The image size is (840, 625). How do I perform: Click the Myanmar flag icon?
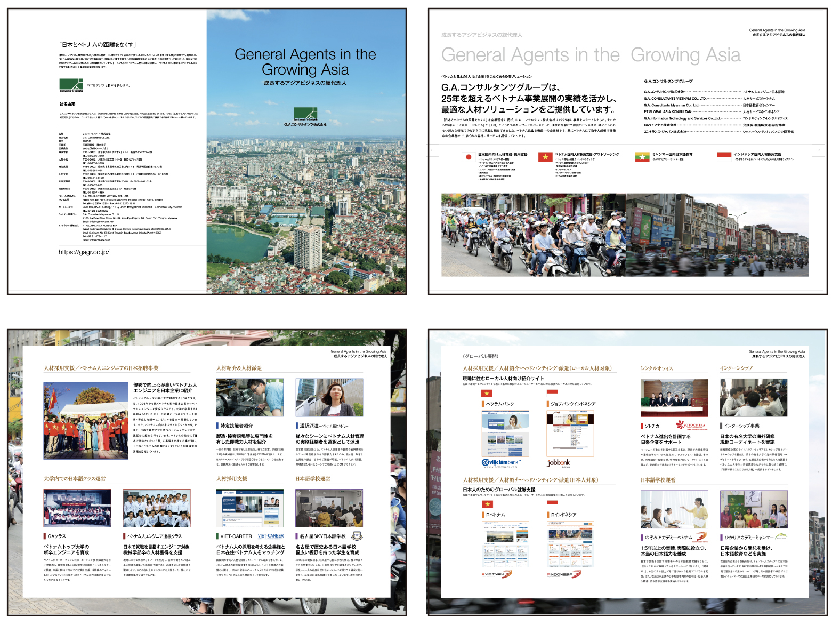click(642, 157)
